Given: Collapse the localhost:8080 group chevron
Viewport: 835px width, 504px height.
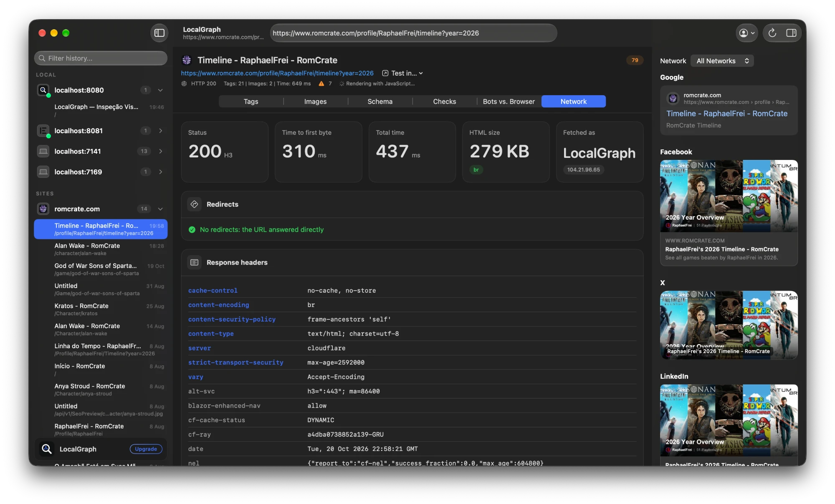Looking at the screenshot, I should pos(160,90).
